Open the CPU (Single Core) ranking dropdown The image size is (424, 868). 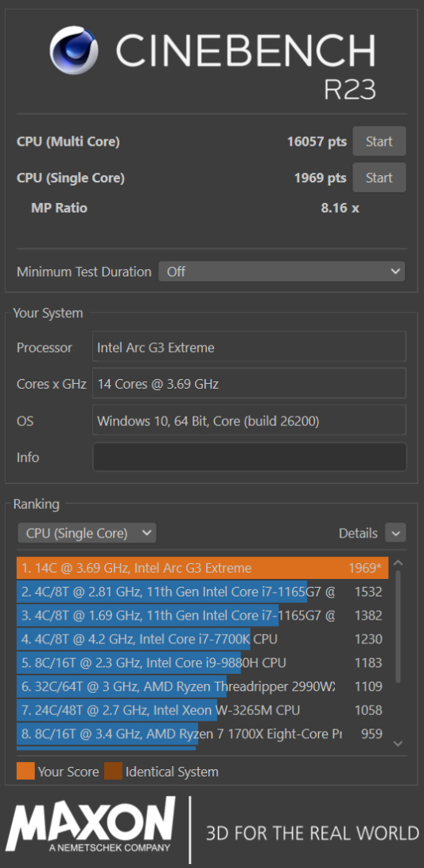(87, 533)
